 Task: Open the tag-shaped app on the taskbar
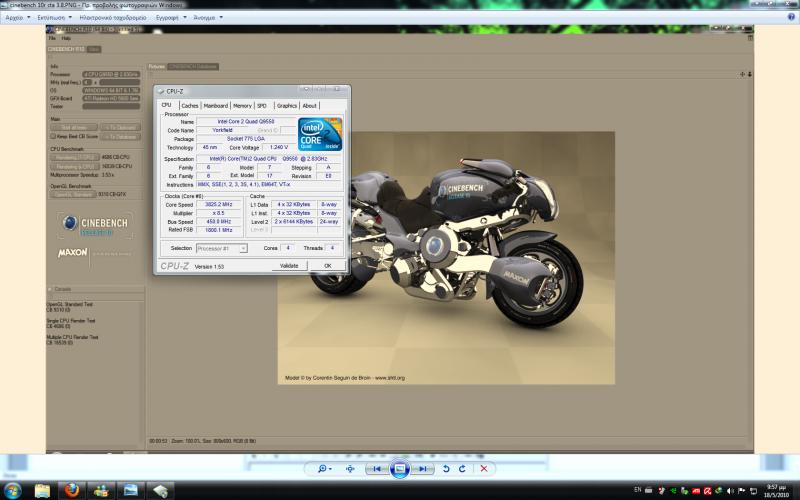pos(160,490)
